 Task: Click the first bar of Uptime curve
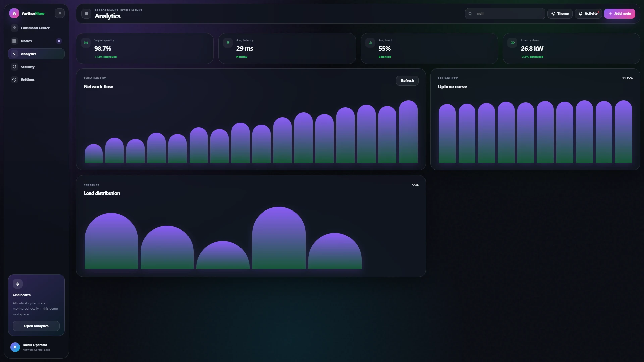coord(447,133)
